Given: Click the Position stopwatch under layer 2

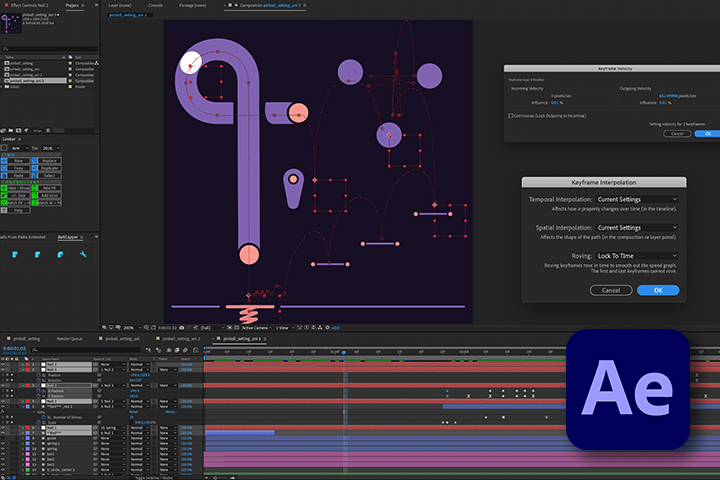Looking at the screenshot, I should coord(38,375).
